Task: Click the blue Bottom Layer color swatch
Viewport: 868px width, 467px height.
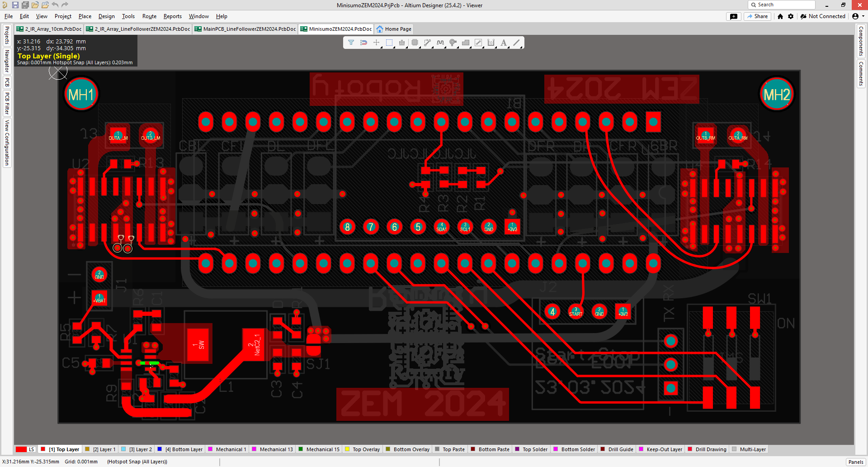Action: pos(160,449)
